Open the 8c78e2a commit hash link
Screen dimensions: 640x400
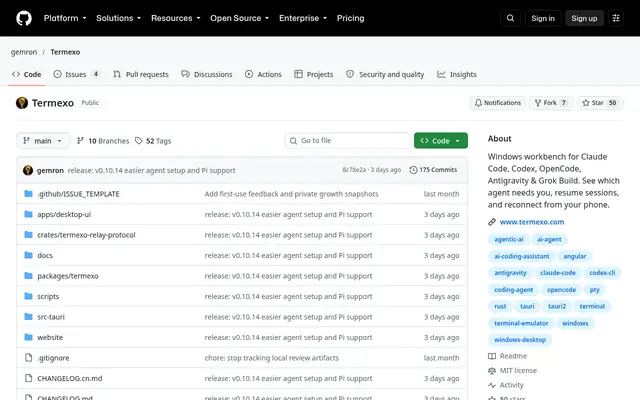coord(354,170)
